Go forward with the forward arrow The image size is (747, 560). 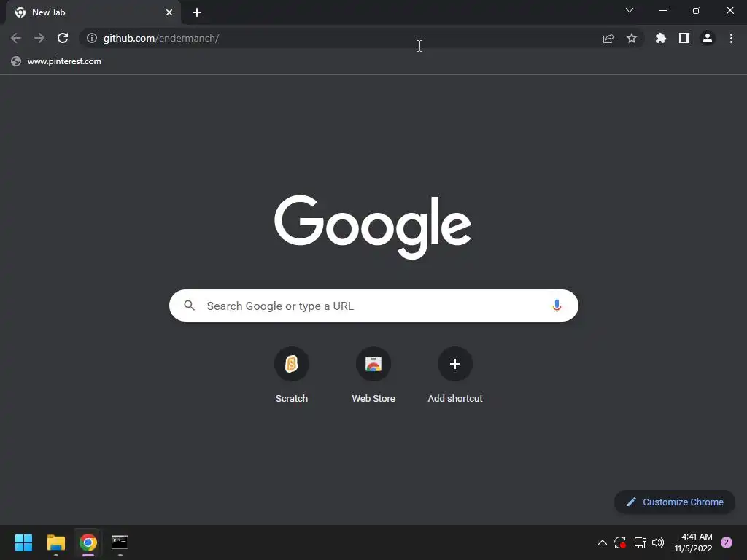39,38
